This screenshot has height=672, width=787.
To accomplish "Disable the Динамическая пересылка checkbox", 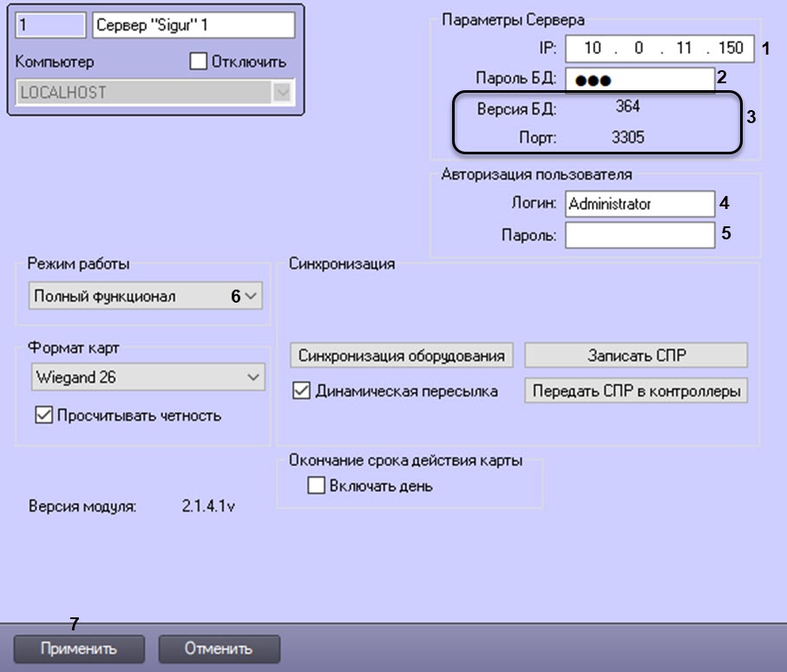I will (302, 391).
